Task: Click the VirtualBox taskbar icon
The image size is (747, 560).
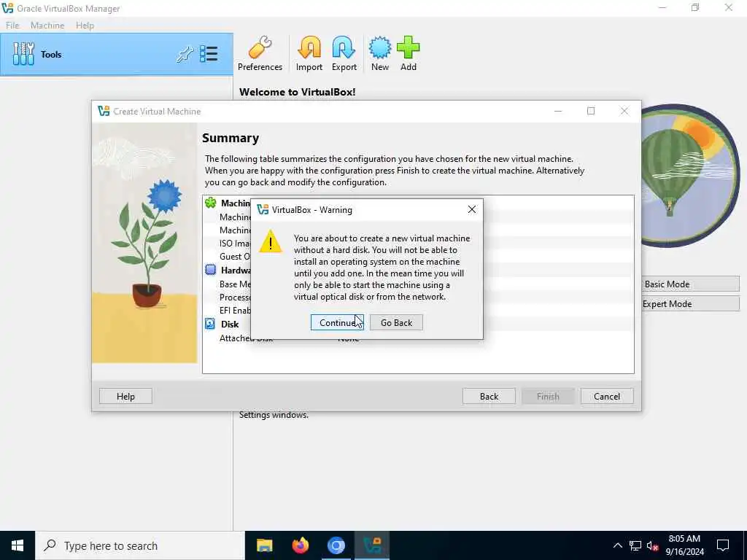Action: (x=372, y=545)
